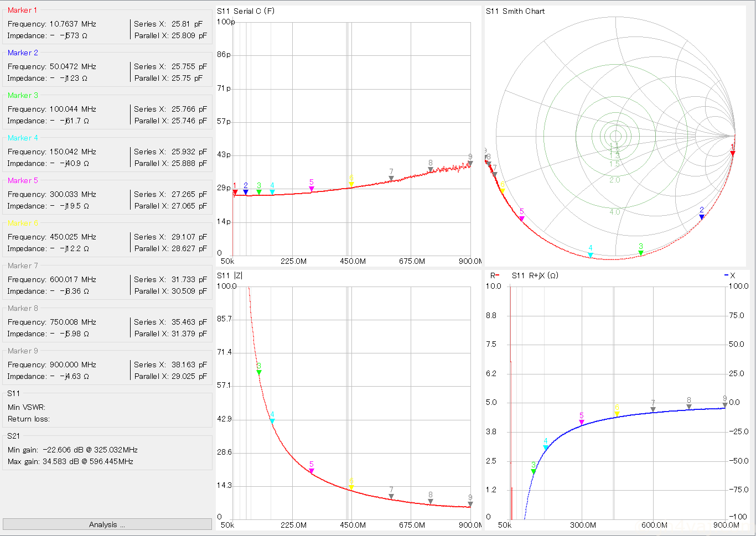The height and width of the screenshot is (536, 756).
Task: Select the '600.017 MHz' frequency value
Action: coord(73,279)
